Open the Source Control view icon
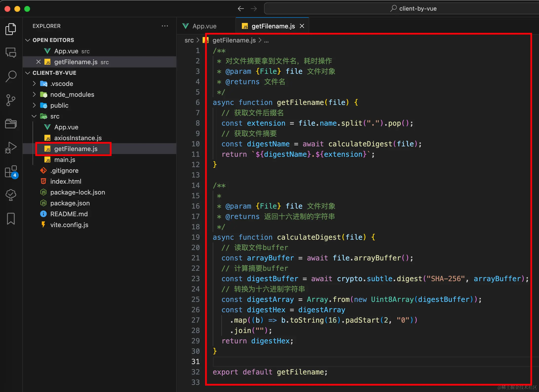 (11, 100)
